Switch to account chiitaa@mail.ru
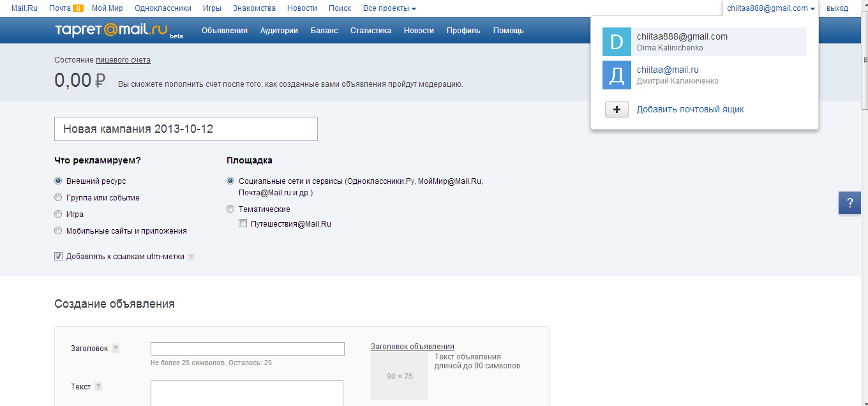Screen dimensions: 868x406 [x=705, y=75]
